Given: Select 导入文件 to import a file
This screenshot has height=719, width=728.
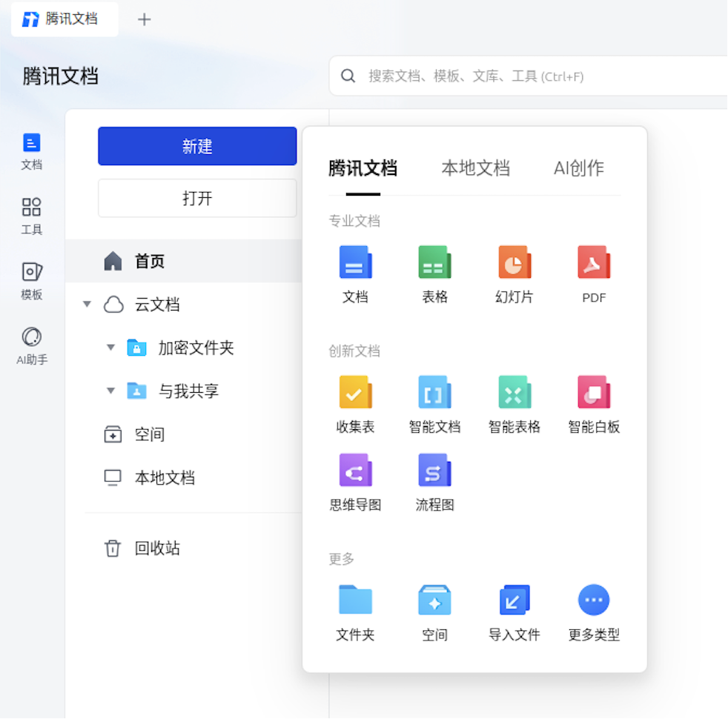Looking at the screenshot, I should [x=514, y=613].
